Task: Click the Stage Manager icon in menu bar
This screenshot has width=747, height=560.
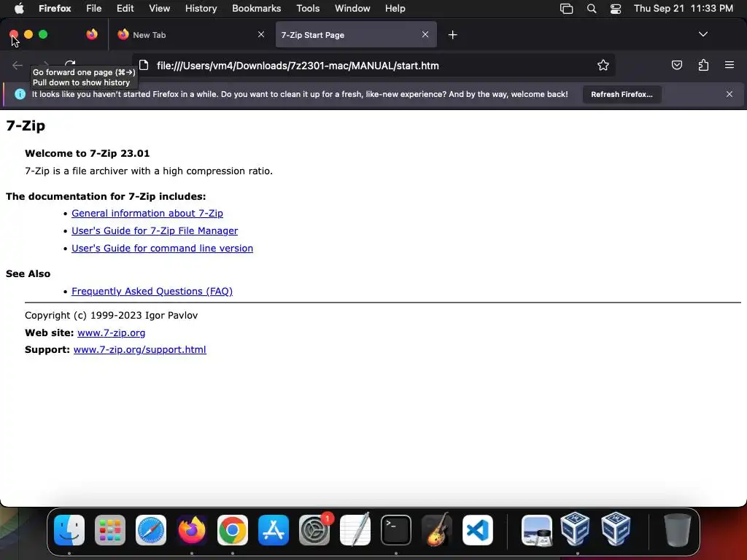Action: pyautogui.click(x=566, y=9)
